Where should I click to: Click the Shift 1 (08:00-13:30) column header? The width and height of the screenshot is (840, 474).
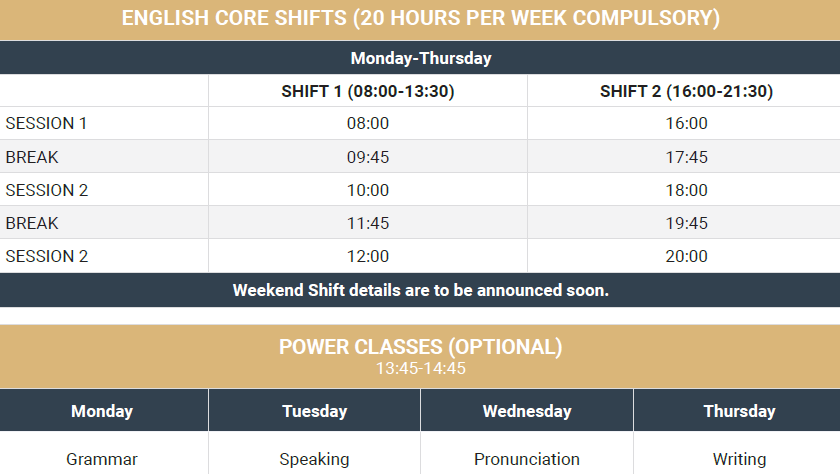pyautogui.click(x=368, y=91)
